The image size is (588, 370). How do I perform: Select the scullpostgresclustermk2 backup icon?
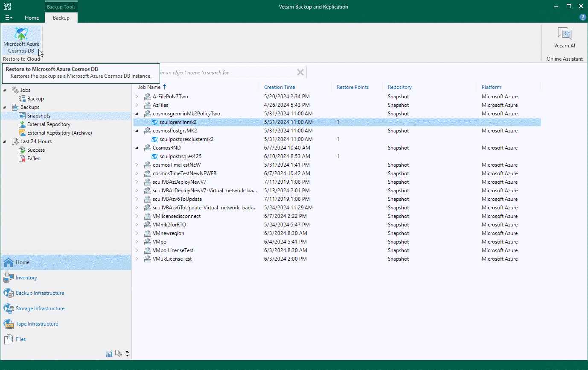click(x=154, y=139)
